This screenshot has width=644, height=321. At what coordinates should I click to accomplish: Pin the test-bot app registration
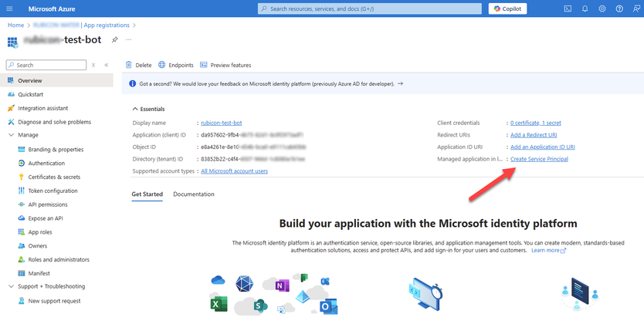point(115,39)
